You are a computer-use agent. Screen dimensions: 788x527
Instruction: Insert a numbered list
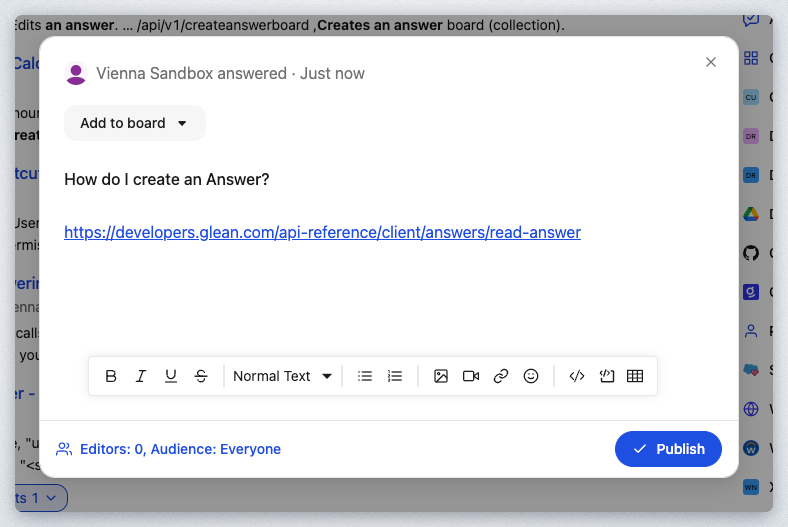(395, 376)
